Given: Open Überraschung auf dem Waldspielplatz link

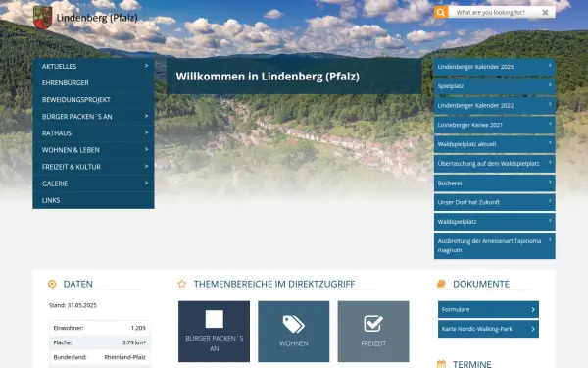Looking at the screenshot, I should 495,164.
